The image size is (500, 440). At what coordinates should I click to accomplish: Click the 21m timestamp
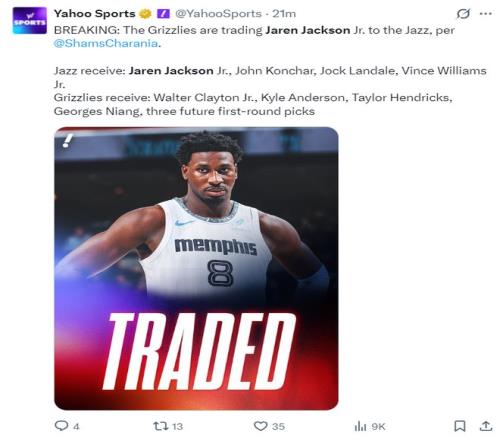284,14
